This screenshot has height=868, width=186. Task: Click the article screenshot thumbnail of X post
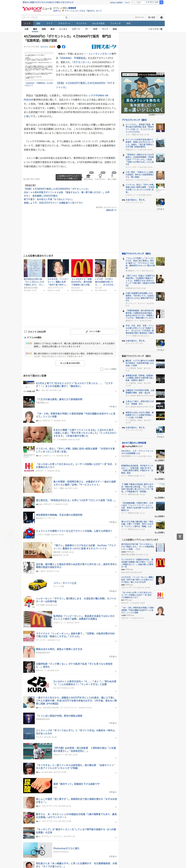click(x=39, y=66)
